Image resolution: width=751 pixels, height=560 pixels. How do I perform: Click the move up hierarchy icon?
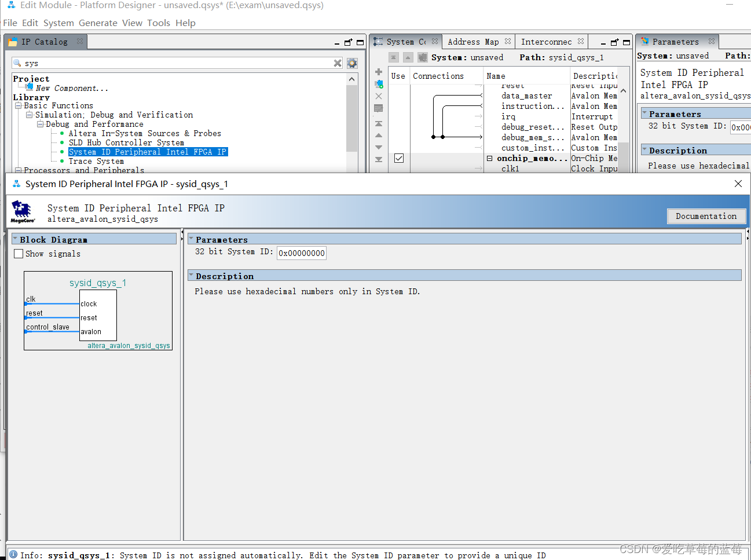point(408,57)
